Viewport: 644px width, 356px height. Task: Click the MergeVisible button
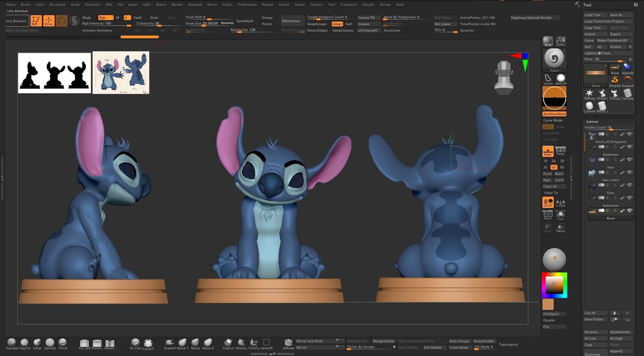point(383,341)
